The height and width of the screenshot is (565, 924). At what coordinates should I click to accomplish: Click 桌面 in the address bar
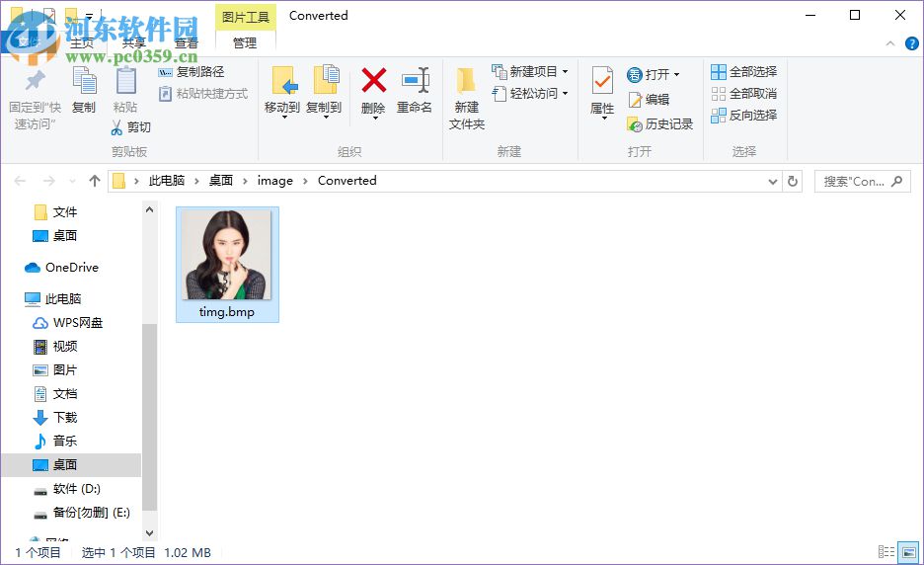click(221, 181)
